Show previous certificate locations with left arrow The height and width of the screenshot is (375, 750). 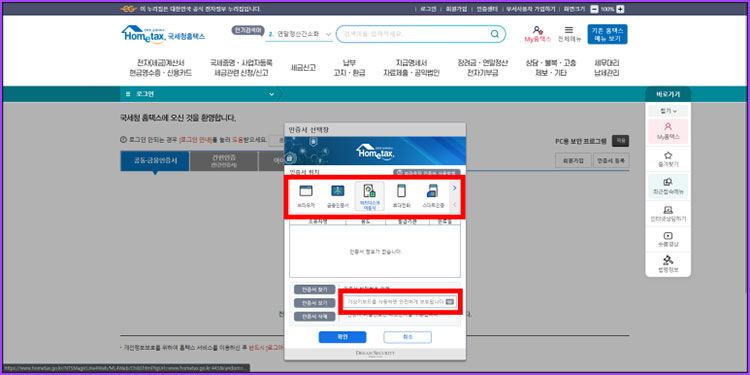point(454,204)
